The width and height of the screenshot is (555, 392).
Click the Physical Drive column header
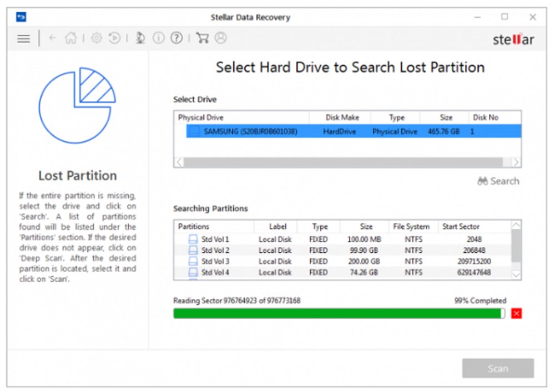(242, 118)
